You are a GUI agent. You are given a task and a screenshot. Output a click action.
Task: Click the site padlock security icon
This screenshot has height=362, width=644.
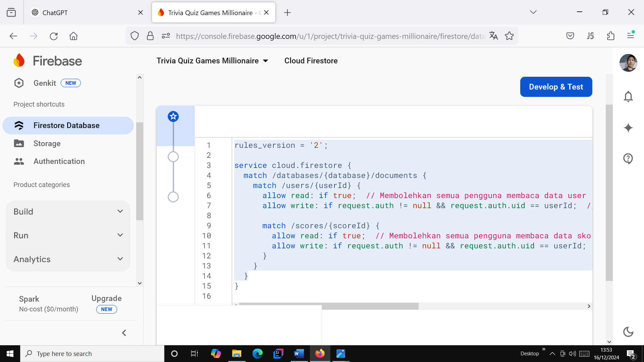click(150, 36)
